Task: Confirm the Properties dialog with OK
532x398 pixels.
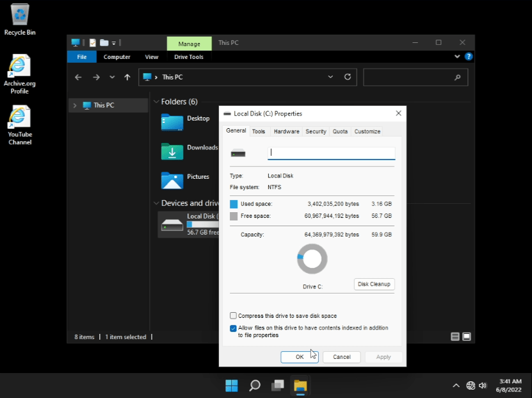Action: coord(300,357)
